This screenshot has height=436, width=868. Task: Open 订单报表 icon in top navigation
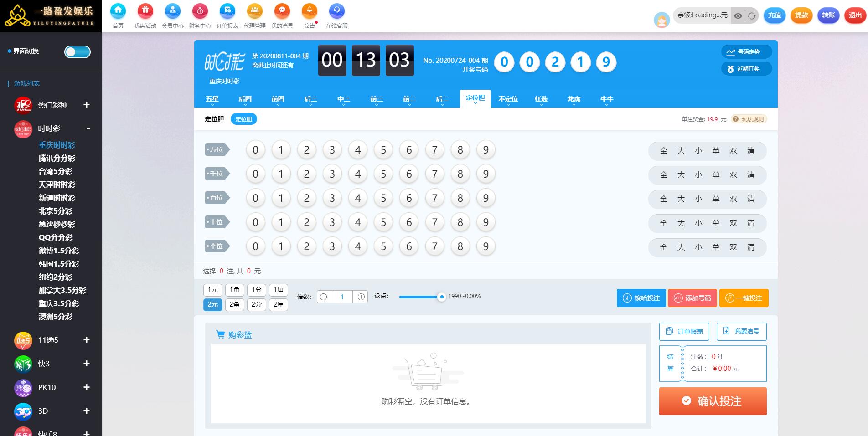[x=227, y=11]
